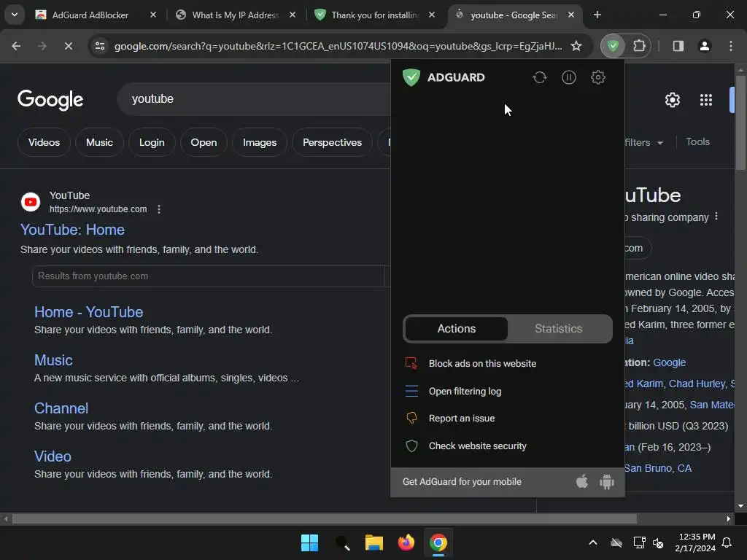
Task: Bookmark this page with star icon
Action: tap(576, 46)
